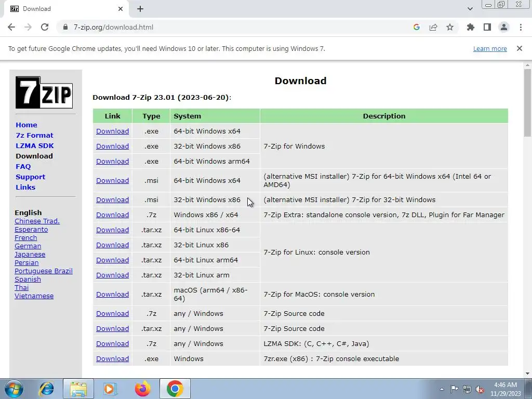Download the 64-bit Linux x86-64 tarball
This screenshot has width=532, height=399.
pyautogui.click(x=112, y=230)
